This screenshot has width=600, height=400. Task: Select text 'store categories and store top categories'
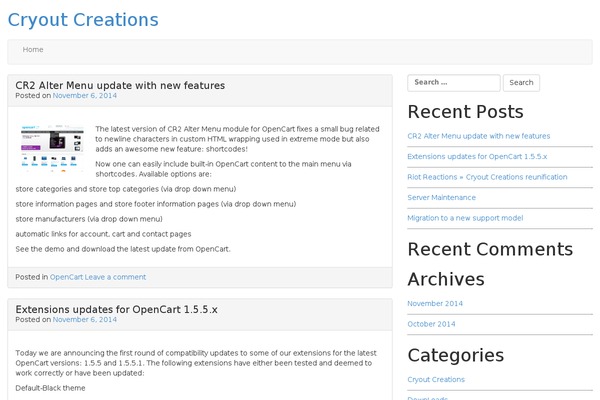point(87,189)
